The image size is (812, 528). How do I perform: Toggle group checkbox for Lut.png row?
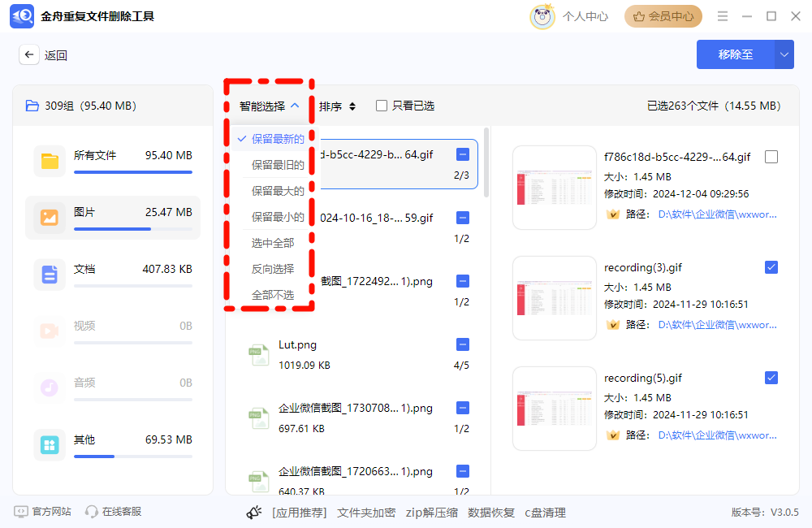(463, 344)
